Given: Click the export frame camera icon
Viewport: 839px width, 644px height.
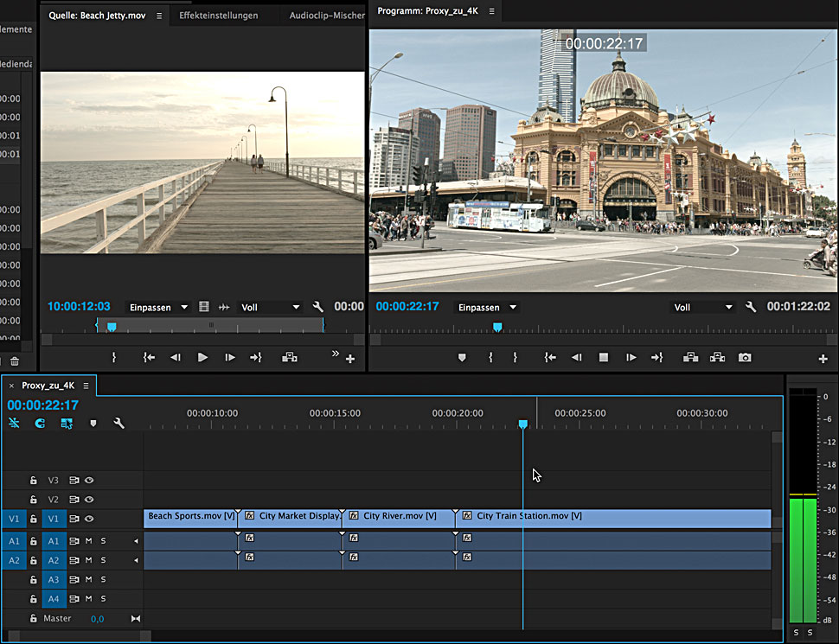Looking at the screenshot, I should [x=745, y=358].
